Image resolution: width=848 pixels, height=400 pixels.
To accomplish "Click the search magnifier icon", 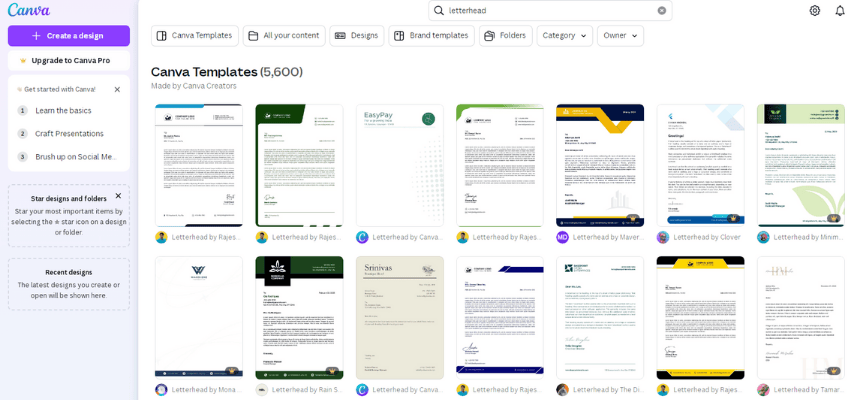I will coord(439,10).
